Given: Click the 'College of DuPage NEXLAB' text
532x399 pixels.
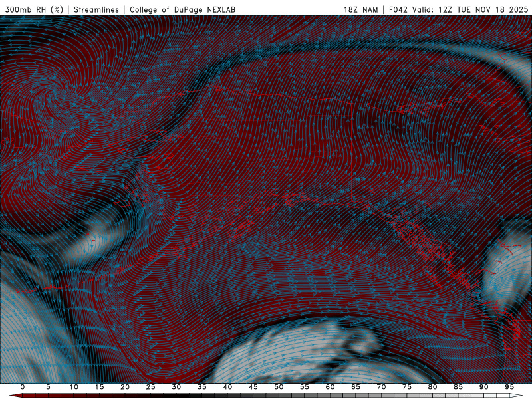Looking at the screenshot, I should point(182,9).
